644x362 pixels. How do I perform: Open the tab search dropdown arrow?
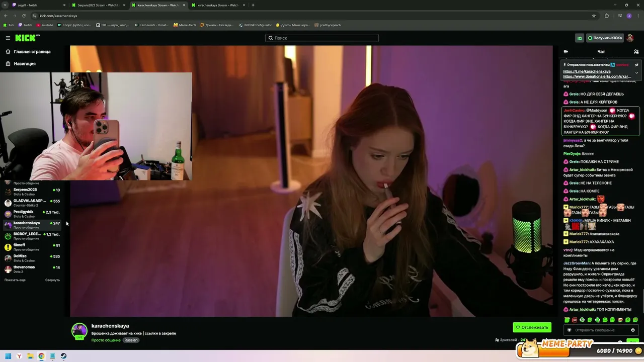[x=5, y=5]
